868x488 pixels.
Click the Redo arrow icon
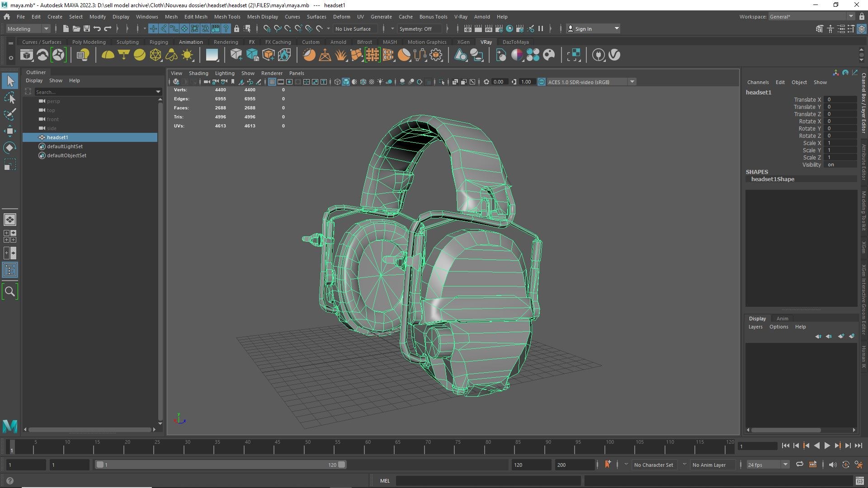pos(108,28)
